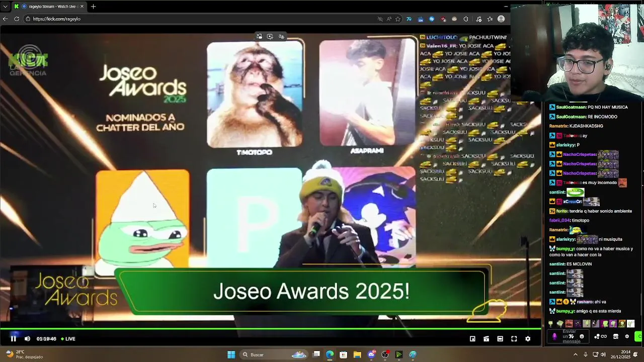
Task: Open media control music note icon
Action: tap(478, 19)
